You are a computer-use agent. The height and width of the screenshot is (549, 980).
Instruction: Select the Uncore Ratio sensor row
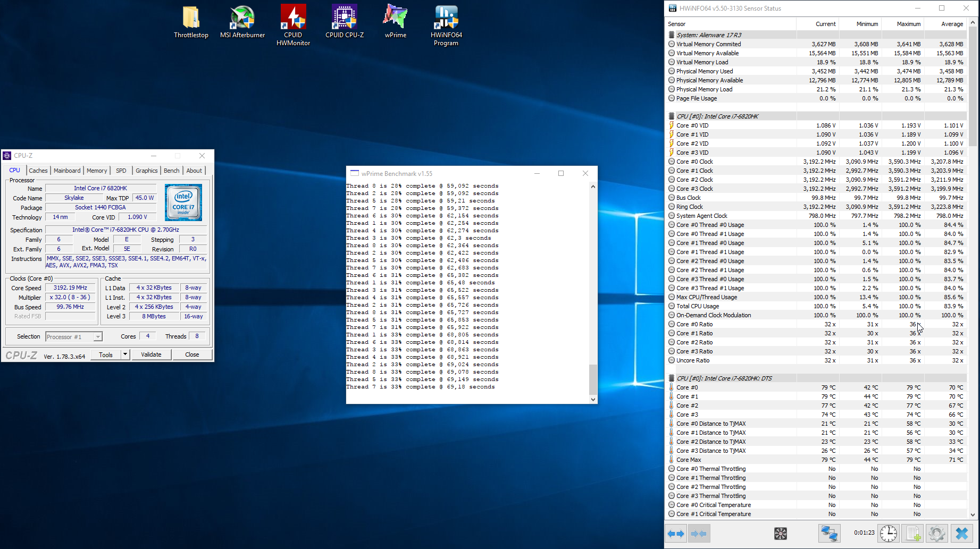[816, 360]
